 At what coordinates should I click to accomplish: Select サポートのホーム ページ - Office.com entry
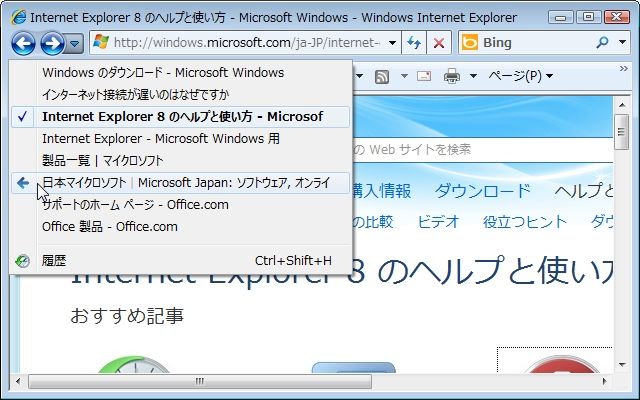tap(180, 205)
